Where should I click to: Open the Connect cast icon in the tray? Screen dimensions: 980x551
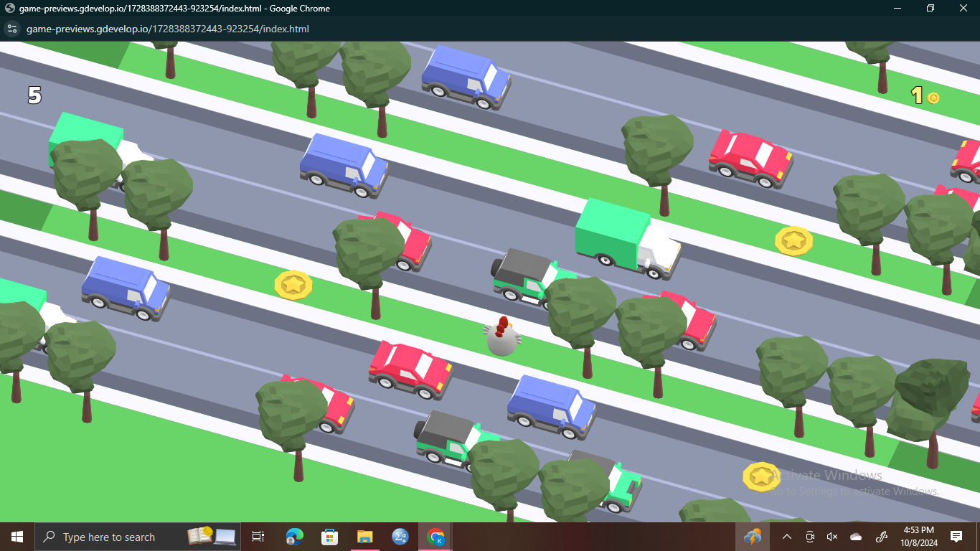810,537
